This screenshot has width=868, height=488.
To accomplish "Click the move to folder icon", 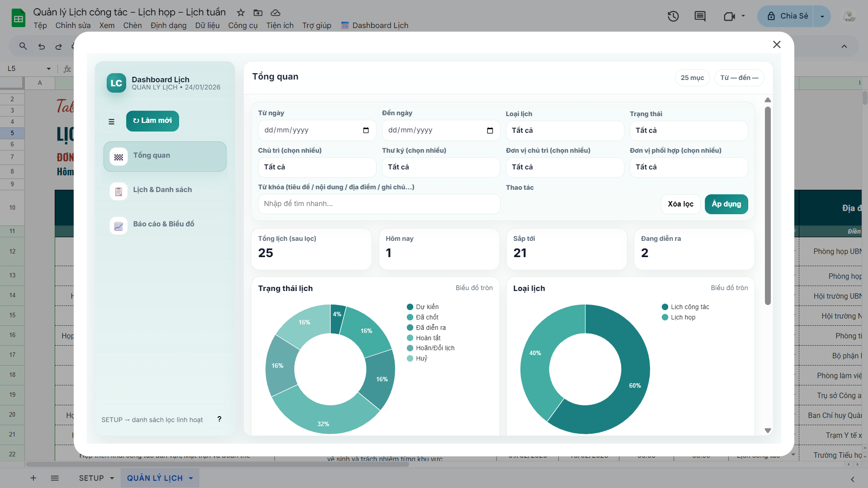I will 258,13.
